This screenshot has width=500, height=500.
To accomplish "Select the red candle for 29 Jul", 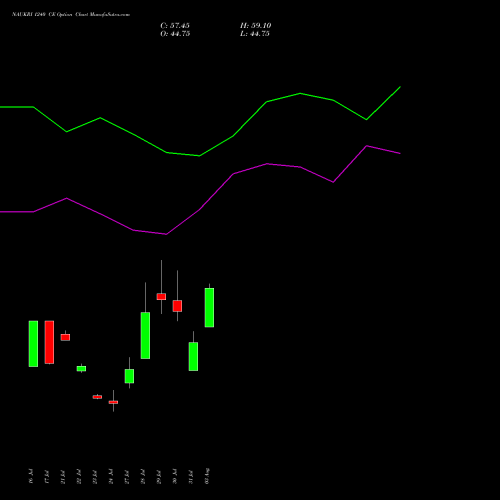I will point(161,297).
